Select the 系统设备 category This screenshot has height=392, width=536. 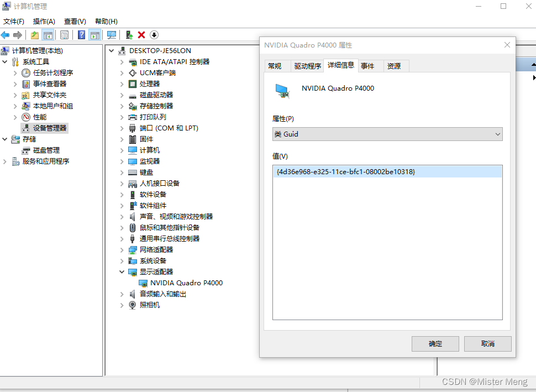coord(153,261)
